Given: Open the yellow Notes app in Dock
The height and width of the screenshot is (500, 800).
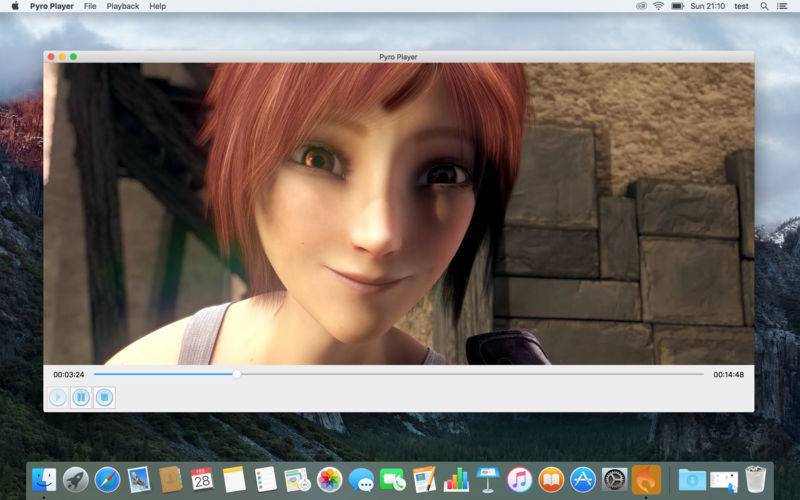Looking at the screenshot, I should click(x=234, y=480).
